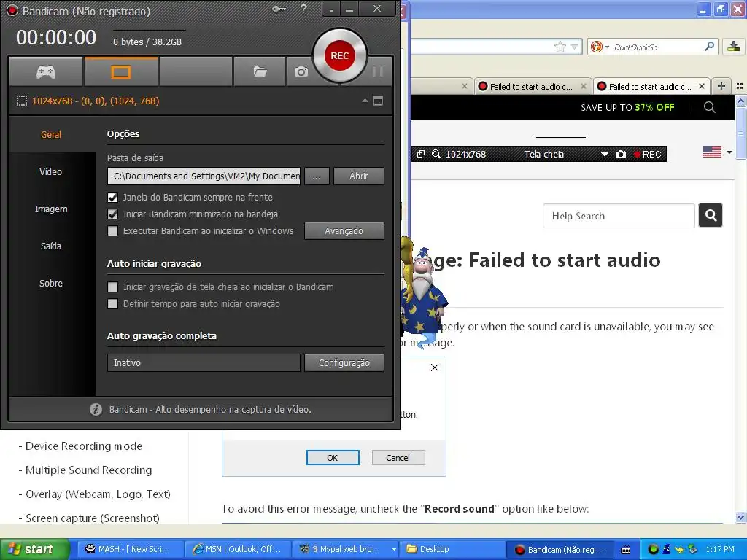The image size is (747, 560).
Task: Click the camera icon on the overlay bar
Action: pyautogui.click(x=621, y=154)
